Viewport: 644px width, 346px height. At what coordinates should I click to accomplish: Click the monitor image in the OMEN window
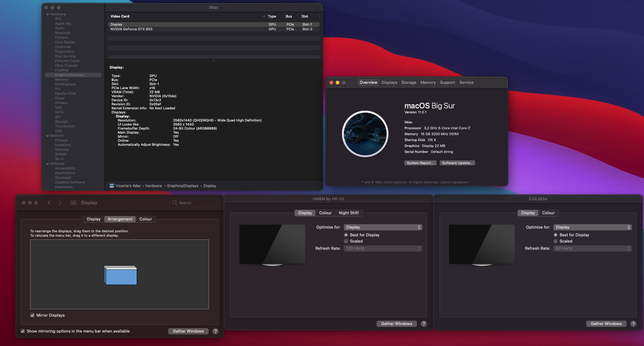point(272,245)
